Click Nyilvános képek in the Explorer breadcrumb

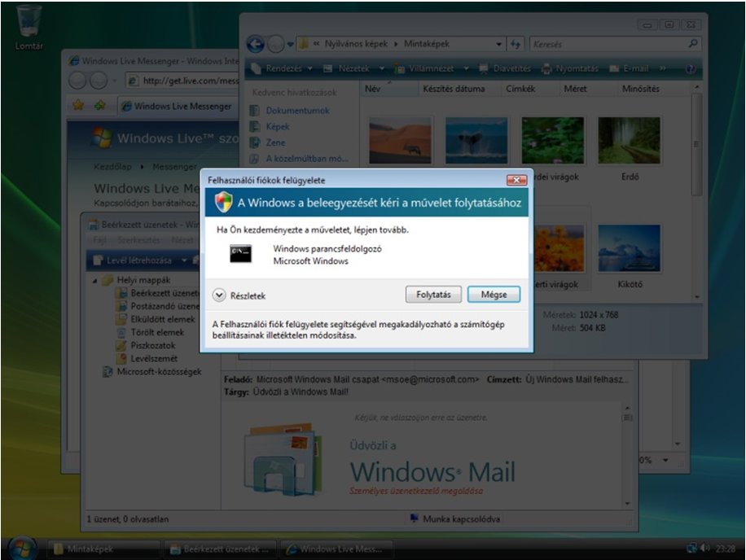[x=356, y=44]
